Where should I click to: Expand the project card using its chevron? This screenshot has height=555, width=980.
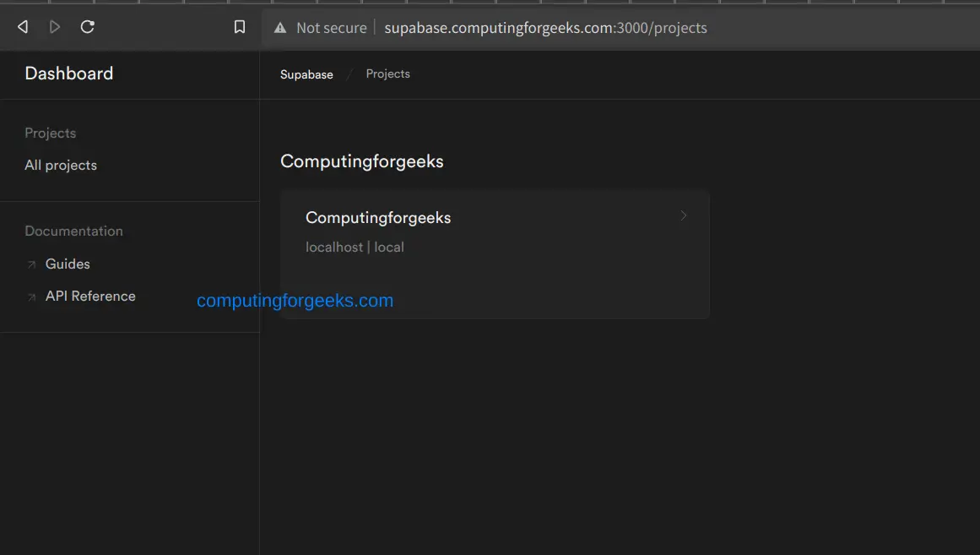point(684,216)
